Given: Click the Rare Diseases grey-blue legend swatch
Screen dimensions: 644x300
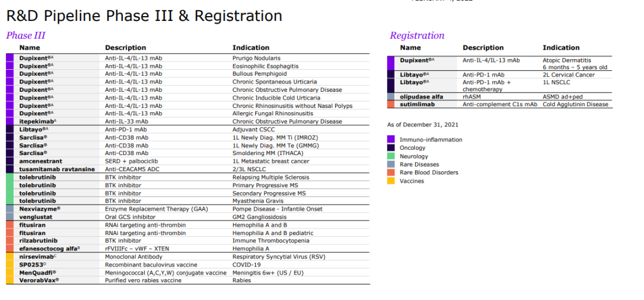Looking at the screenshot, I should pyautogui.click(x=391, y=165).
